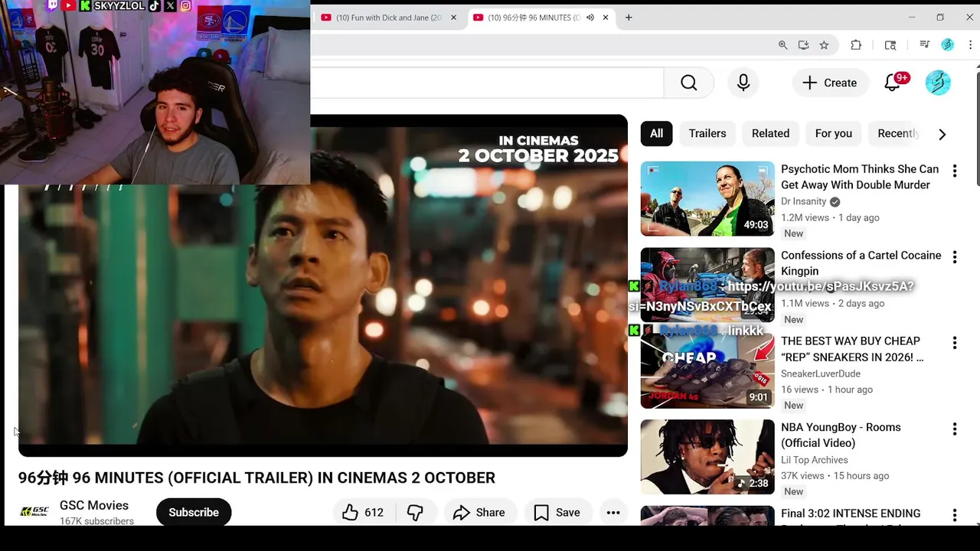Open the Create video button
The image size is (980, 551).
point(830,83)
